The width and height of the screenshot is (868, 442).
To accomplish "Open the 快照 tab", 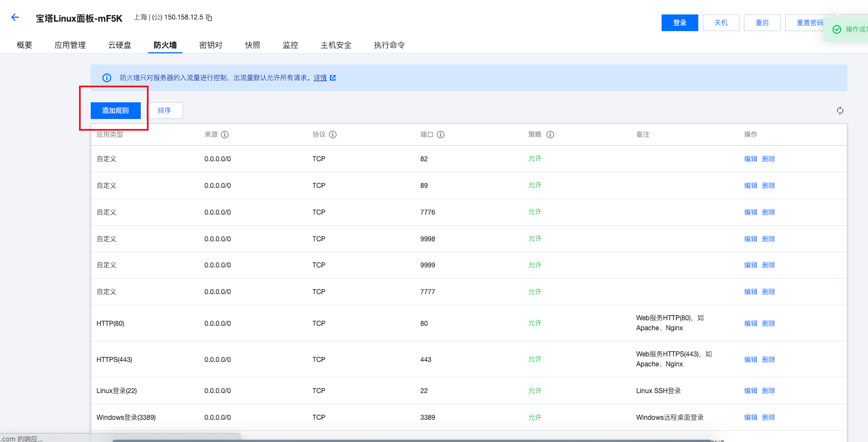I will tap(253, 45).
